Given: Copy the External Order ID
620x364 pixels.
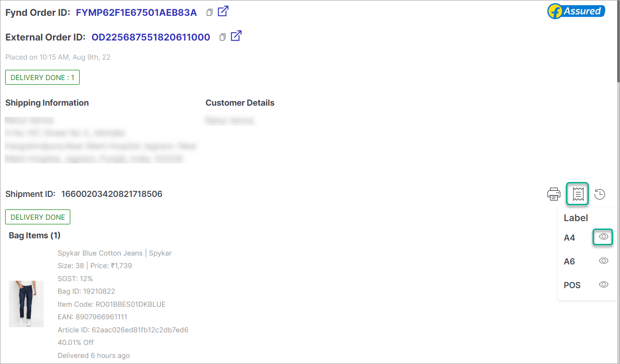Looking at the screenshot, I should coord(223,37).
